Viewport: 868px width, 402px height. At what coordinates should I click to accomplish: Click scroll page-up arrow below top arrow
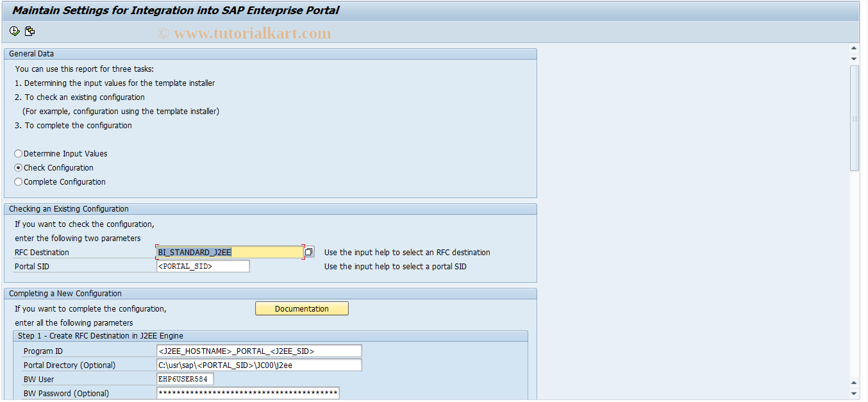854,59
